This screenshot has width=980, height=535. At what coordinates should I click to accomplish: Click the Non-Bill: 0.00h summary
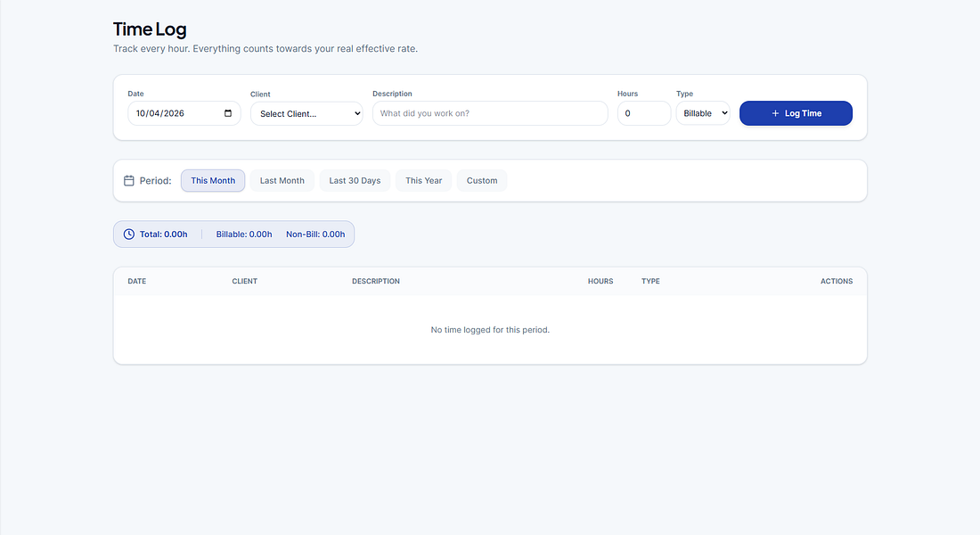click(315, 234)
